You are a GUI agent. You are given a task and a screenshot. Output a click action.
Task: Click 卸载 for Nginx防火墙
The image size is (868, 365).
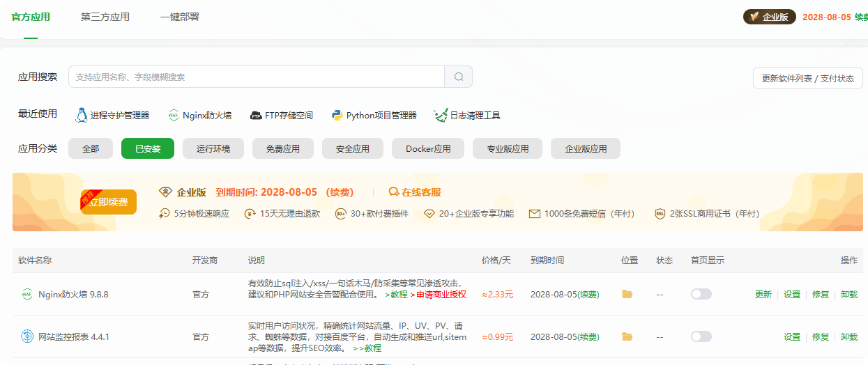(849, 294)
